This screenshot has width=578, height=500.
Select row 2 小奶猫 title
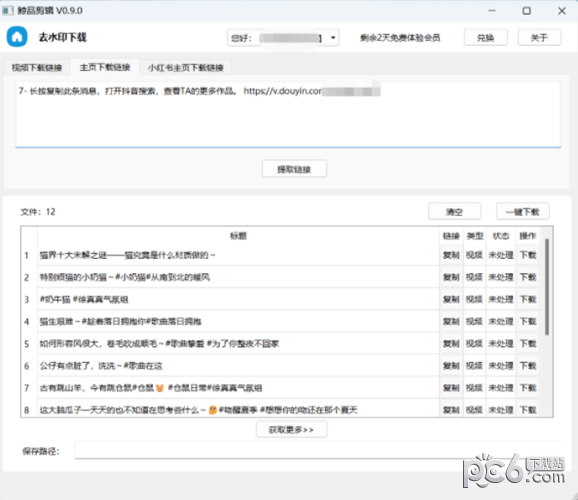click(x=125, y=277)
